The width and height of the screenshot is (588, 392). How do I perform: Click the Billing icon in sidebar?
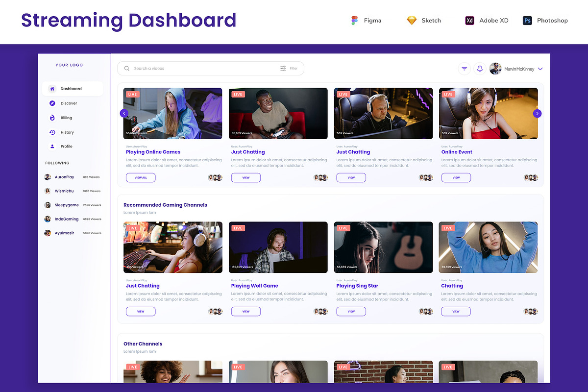tap(52, 118)
